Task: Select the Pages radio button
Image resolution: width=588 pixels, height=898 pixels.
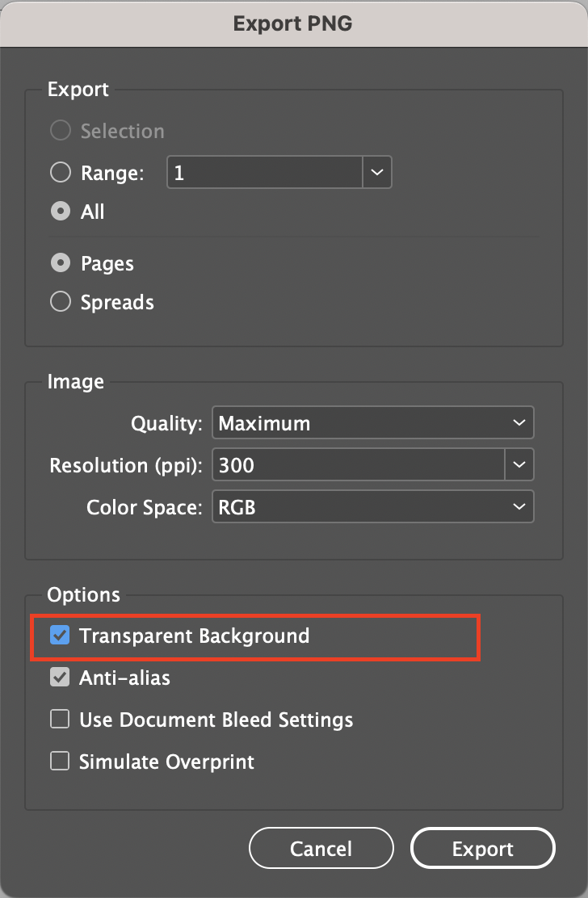Action: click(x=60, y=262)
